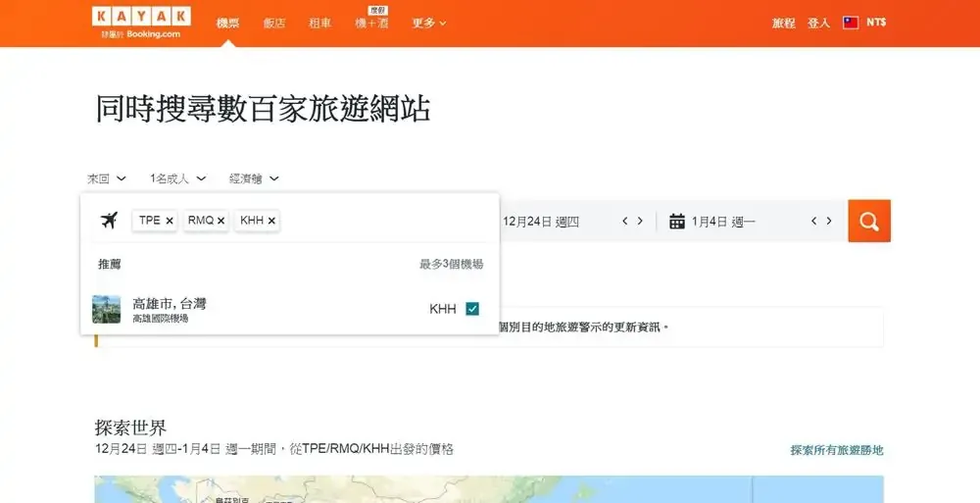Click the KAYAK logo

[x=141, y=17]
